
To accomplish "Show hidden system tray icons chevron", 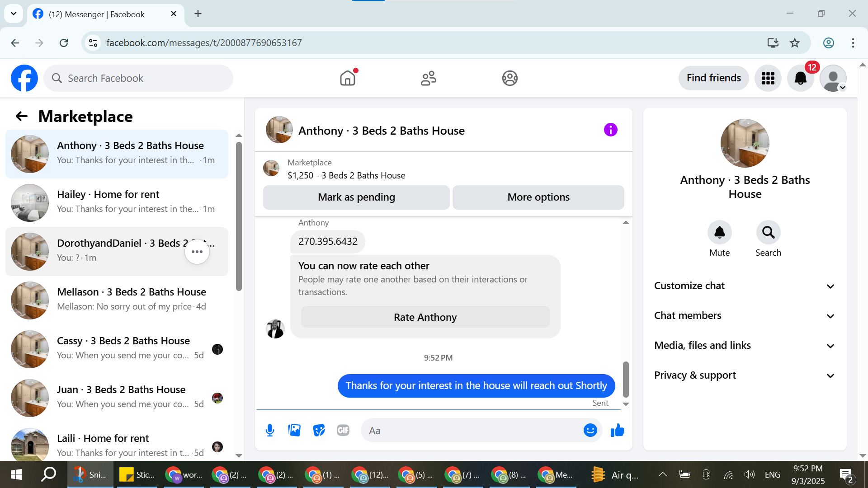I will (x=662, y=474).
